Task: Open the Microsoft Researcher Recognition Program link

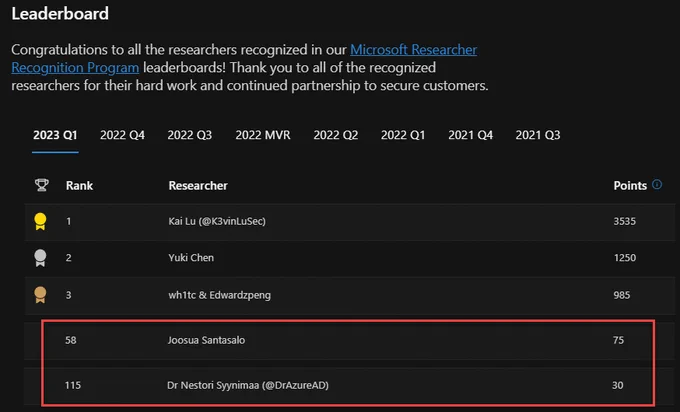Action: point(413,50)
